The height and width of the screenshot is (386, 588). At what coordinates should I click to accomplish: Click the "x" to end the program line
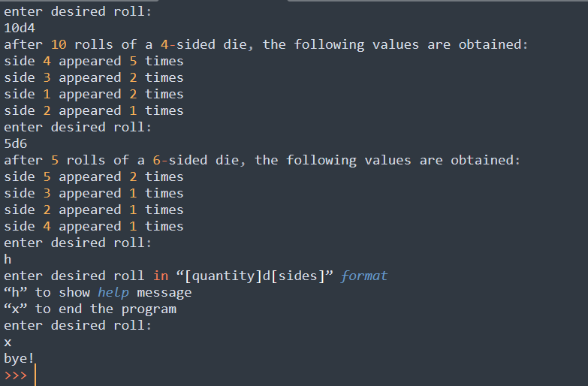tap(90, 309)
